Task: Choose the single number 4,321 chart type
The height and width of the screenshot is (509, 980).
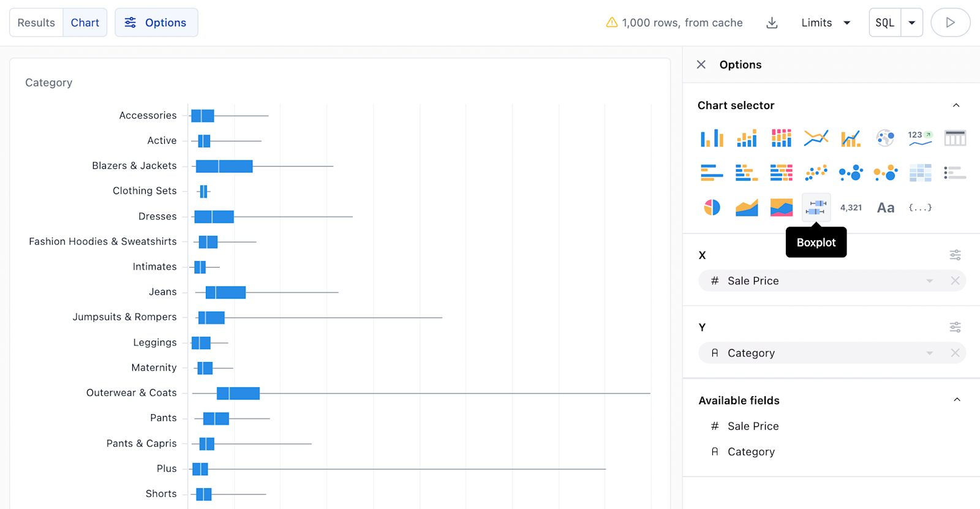Action: 851,208
